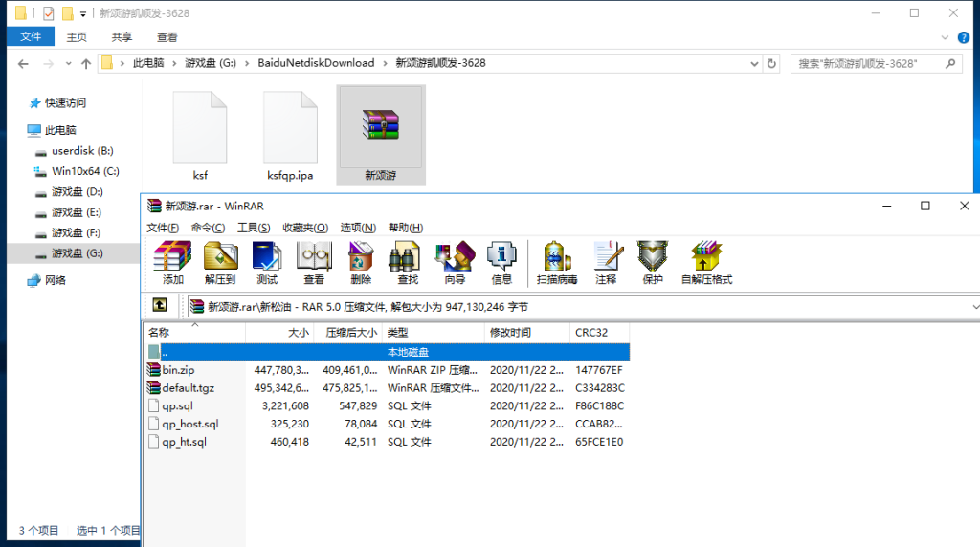Select the 新颂游 RAR archive in Explorer
980x547 pixels.
(x=381, y=135)
